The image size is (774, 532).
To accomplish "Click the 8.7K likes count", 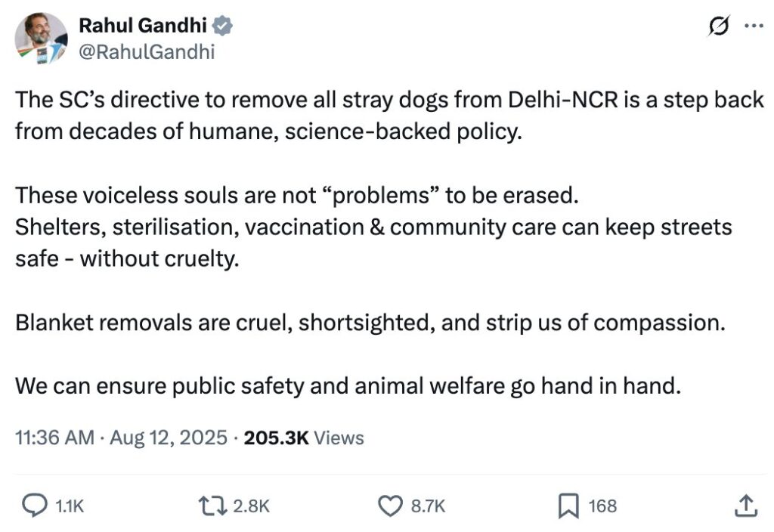I will pyautogui.click(x=427, y=506).
